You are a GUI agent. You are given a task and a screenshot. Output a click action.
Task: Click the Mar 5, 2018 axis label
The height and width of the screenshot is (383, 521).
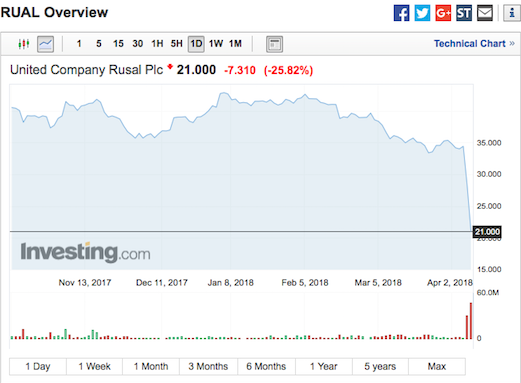(x=378, y=283)
